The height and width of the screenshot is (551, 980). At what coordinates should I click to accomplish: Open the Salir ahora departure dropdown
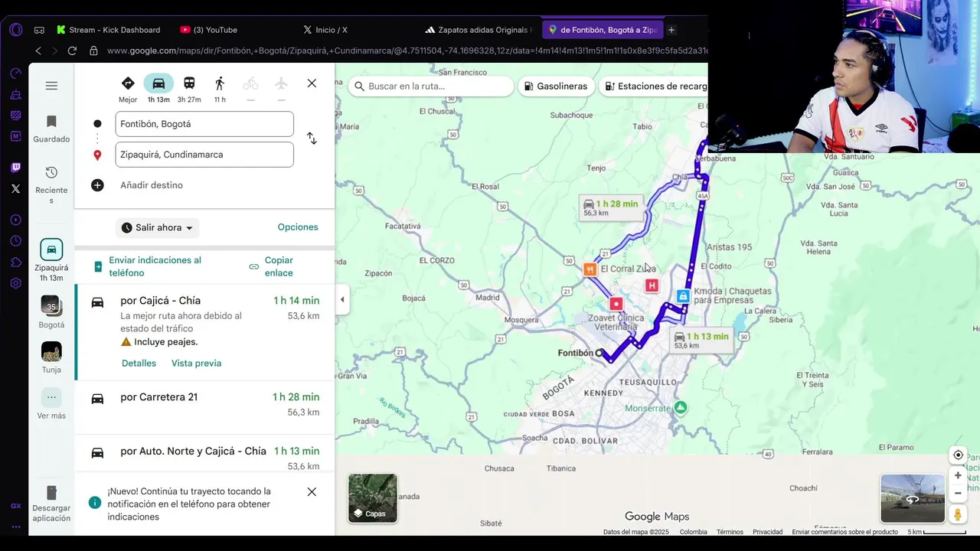point(158,227)
